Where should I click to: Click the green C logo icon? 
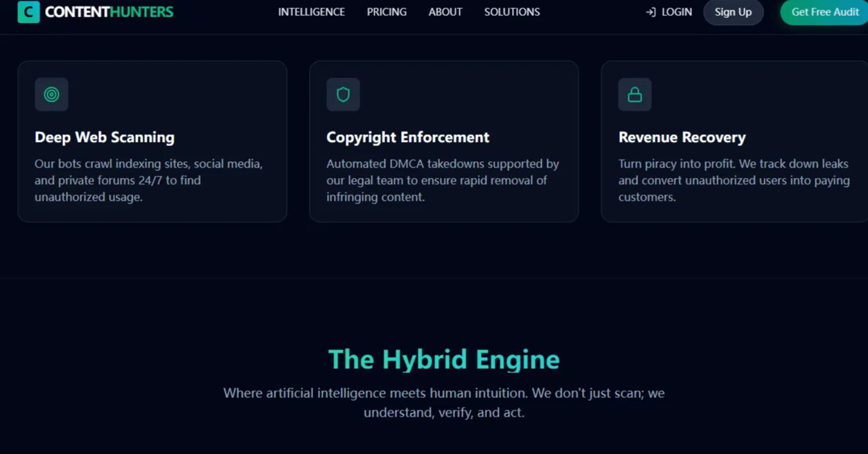pyautogui.click(x=28, y=12)
